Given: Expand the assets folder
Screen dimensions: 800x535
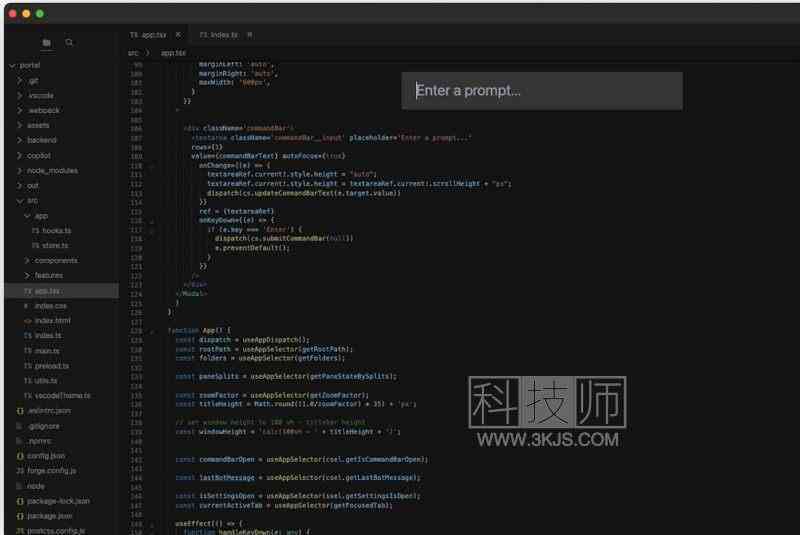Looking at the screenshot, I should 20,125.
